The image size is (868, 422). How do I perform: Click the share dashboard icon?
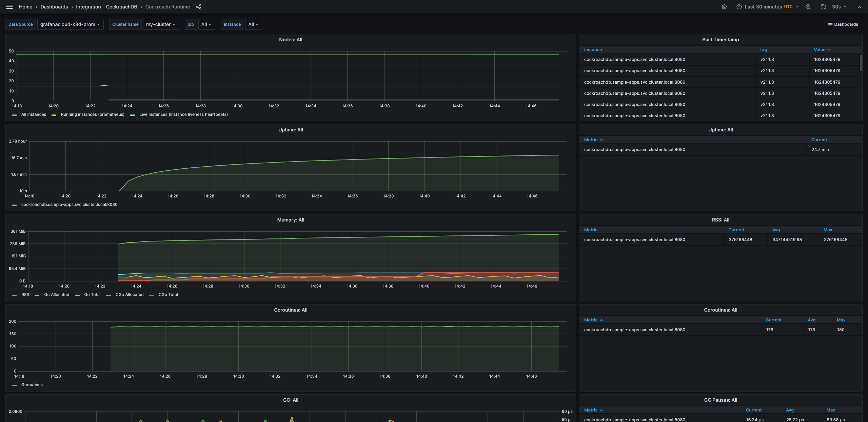[x=198, y=7]
